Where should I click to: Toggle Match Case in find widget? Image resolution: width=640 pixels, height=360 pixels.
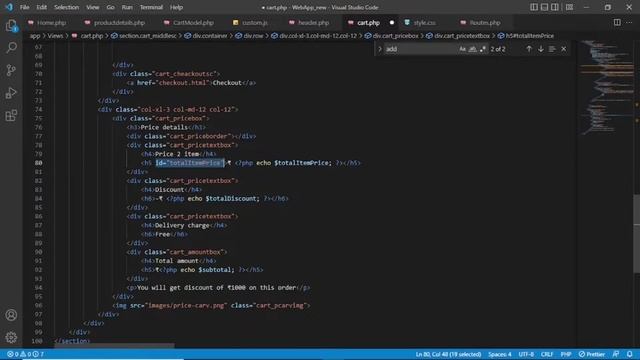pos(462,49)
